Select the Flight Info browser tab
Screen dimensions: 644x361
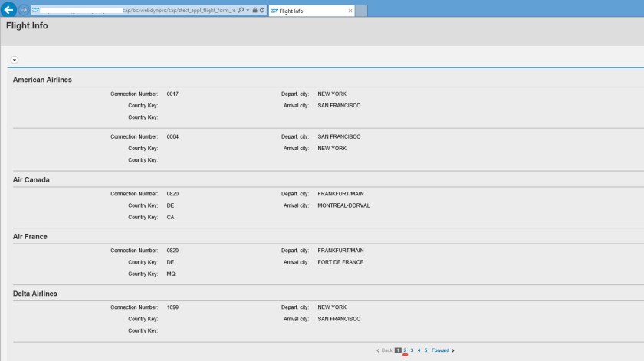pyautogui.click(x=312, y=11)
